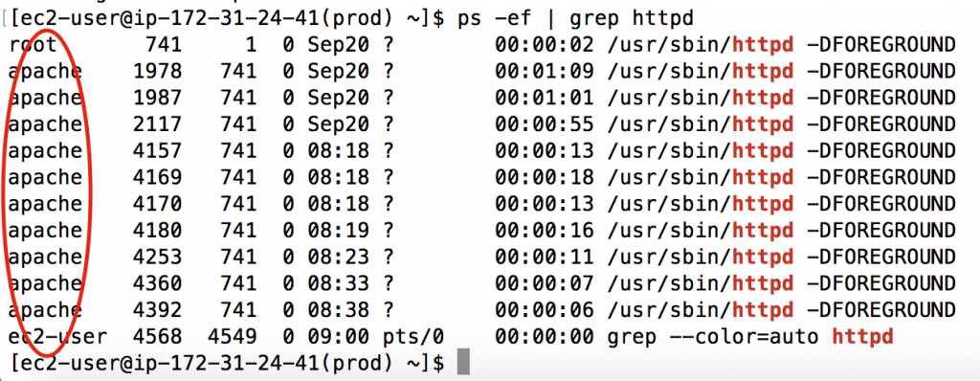This screenshot has height=381, width=980.
Task: Click the PID 1978 in process list
Action: [x=157, y=72]
